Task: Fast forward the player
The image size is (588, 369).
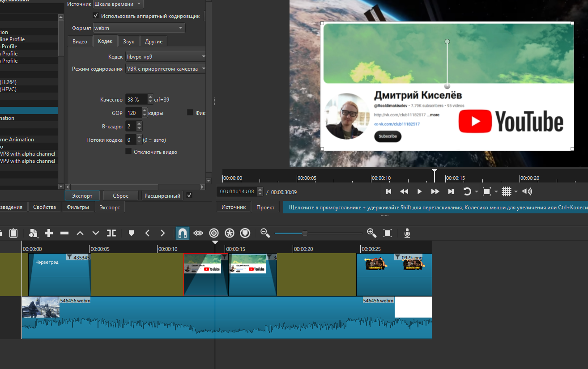Action: pos(435,191)
